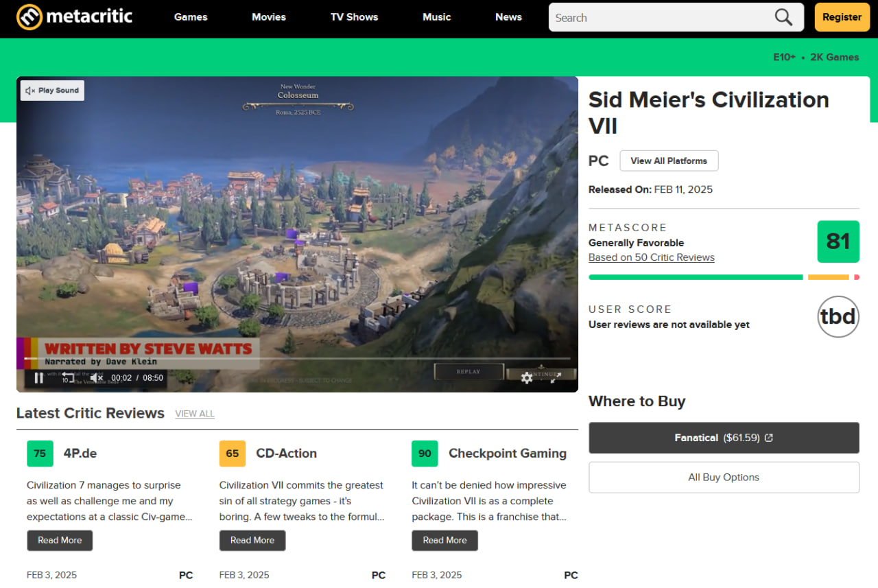Click the 65 score badge for CD-Action

(x=233, y=454)
